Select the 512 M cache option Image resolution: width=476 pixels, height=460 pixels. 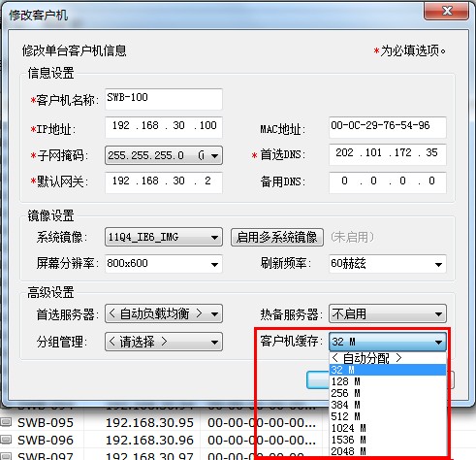(388, 416)
